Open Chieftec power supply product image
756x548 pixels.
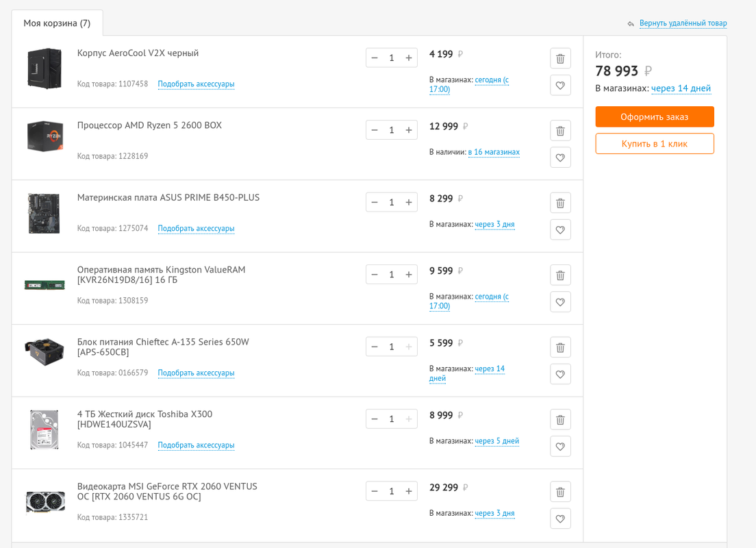tap(44, 351)
